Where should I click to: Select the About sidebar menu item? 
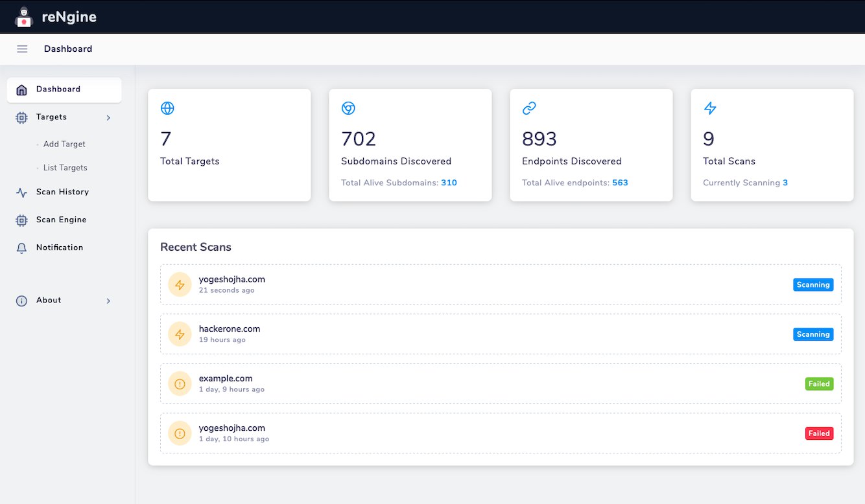(x=64, y=301)
